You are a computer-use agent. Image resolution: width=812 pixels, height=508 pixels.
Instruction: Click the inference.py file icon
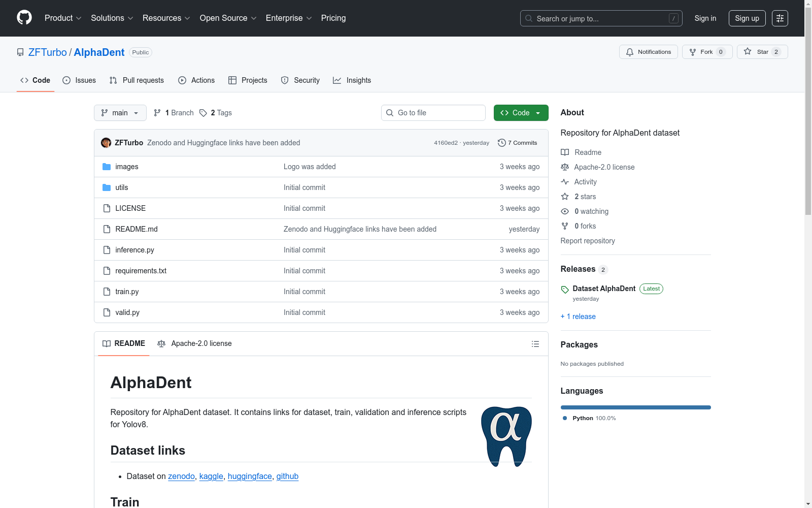pos(107,250)
